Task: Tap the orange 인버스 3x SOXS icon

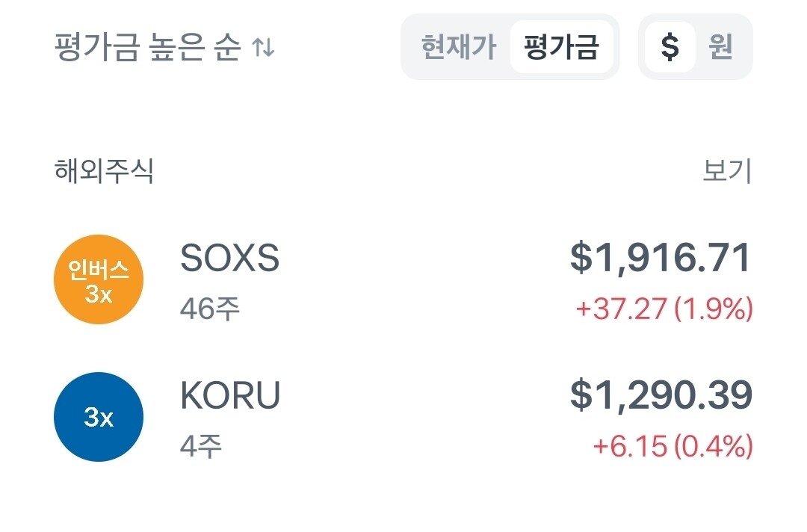Action: [98, 280]
